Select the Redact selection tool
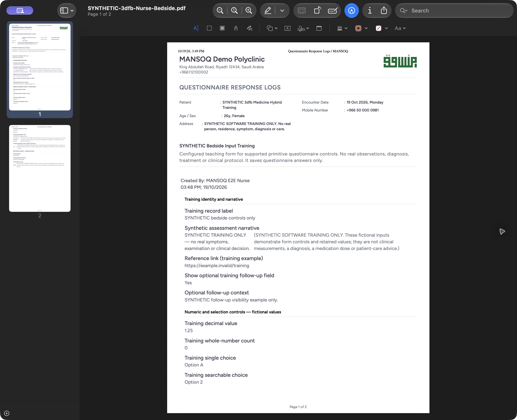The image size is (517, 420). [222, 28]
